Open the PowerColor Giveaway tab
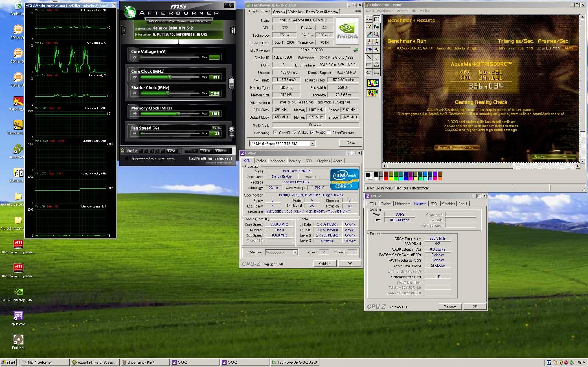Screen dimensions: 588x367 322,12
